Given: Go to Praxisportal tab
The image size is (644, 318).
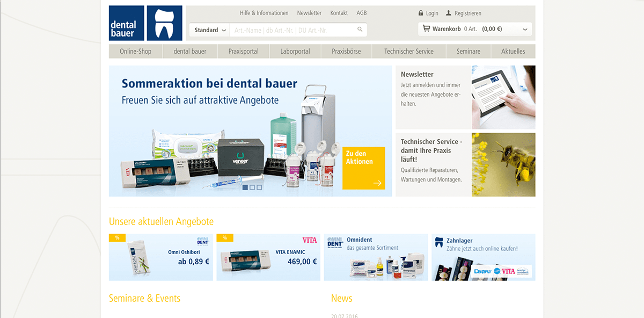Looking at the screenshot, I should (243, 52).
